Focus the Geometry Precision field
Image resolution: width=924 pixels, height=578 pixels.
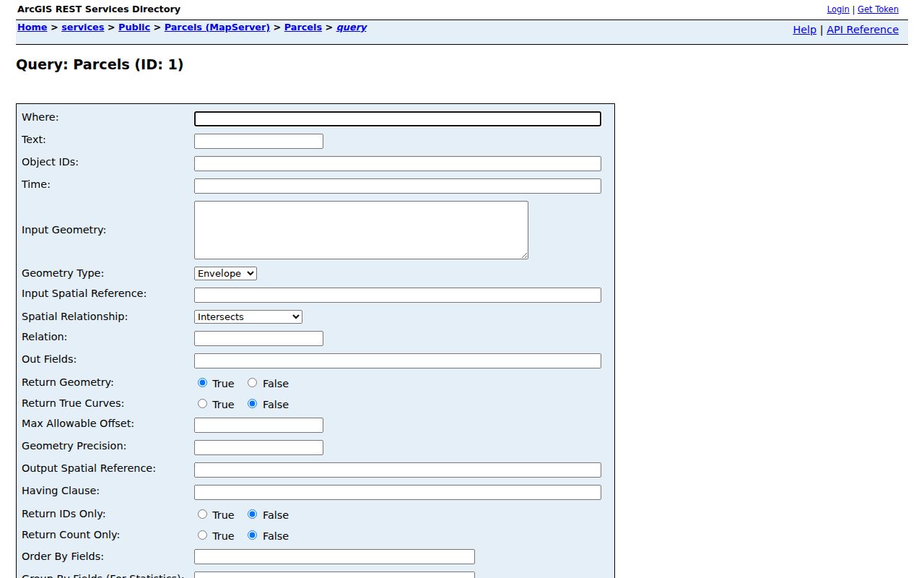258,447
